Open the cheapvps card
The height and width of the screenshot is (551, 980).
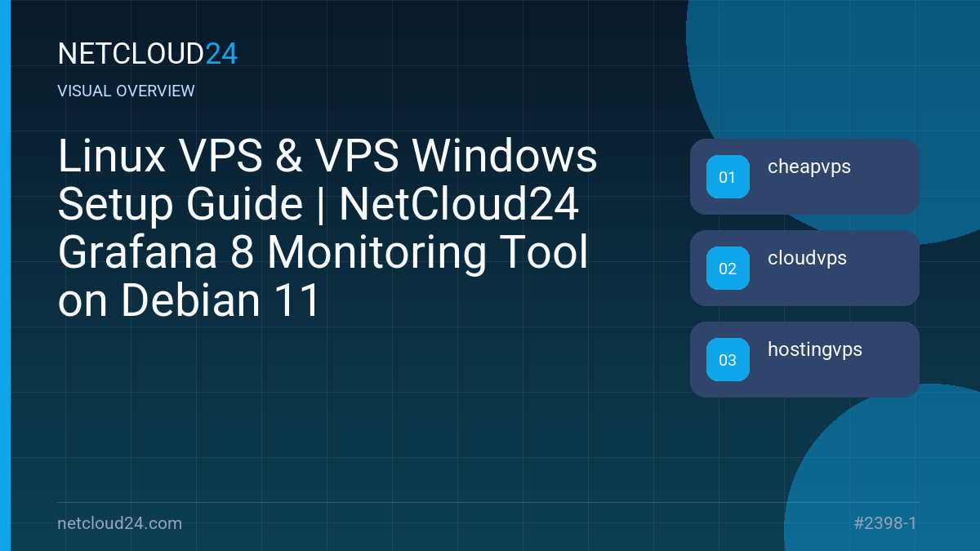804,176
